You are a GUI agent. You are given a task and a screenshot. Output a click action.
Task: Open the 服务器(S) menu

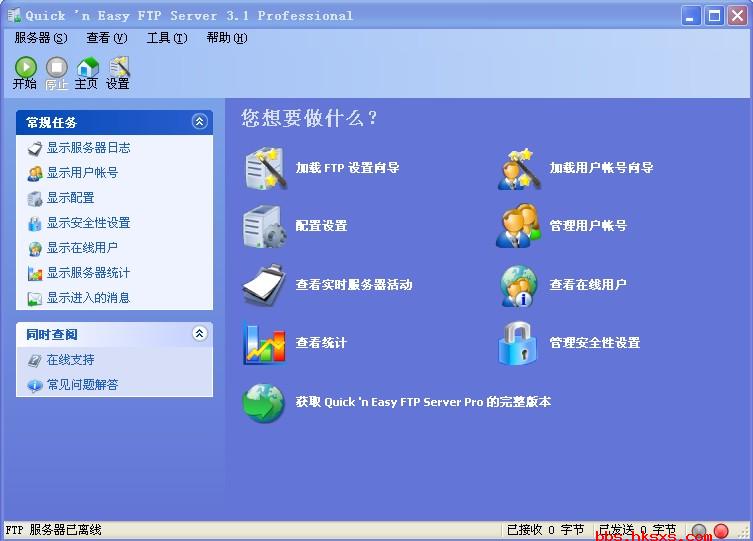41,38
